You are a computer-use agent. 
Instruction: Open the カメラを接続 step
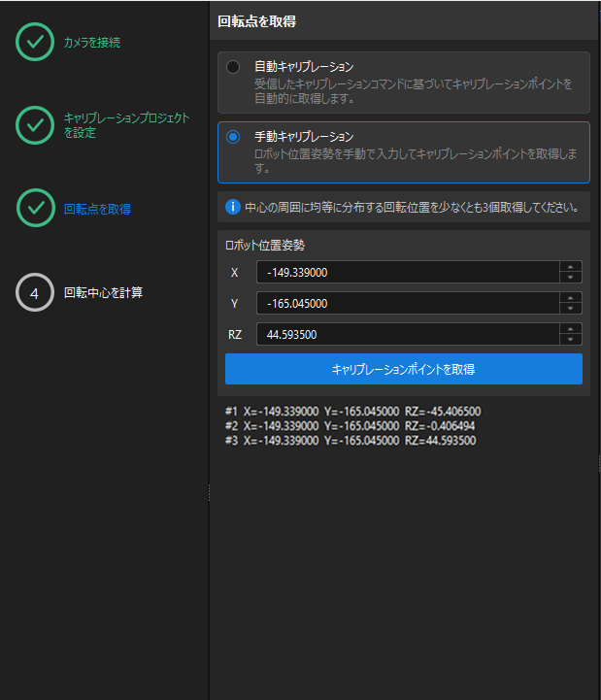92,43
